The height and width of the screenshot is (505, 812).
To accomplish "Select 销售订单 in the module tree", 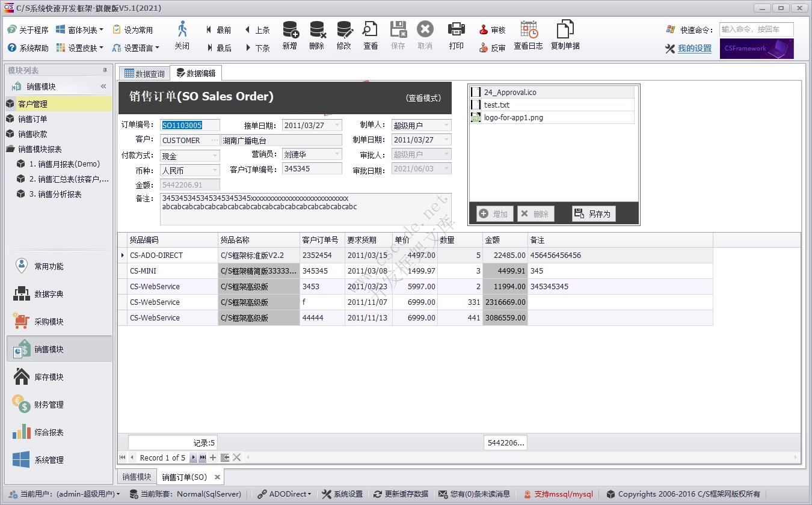I will pyautogui.click(x=32, y=119).
